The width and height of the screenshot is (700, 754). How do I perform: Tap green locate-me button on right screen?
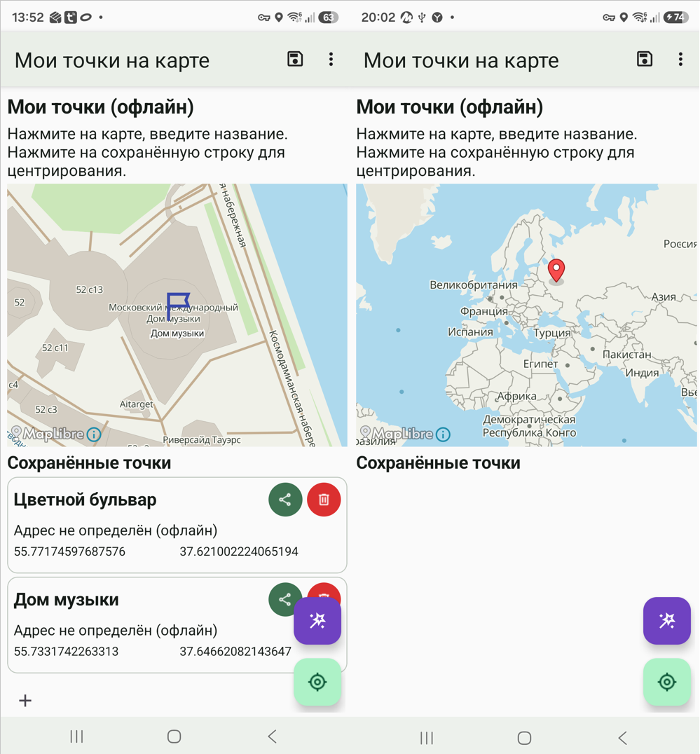click(x=667, y=682)
